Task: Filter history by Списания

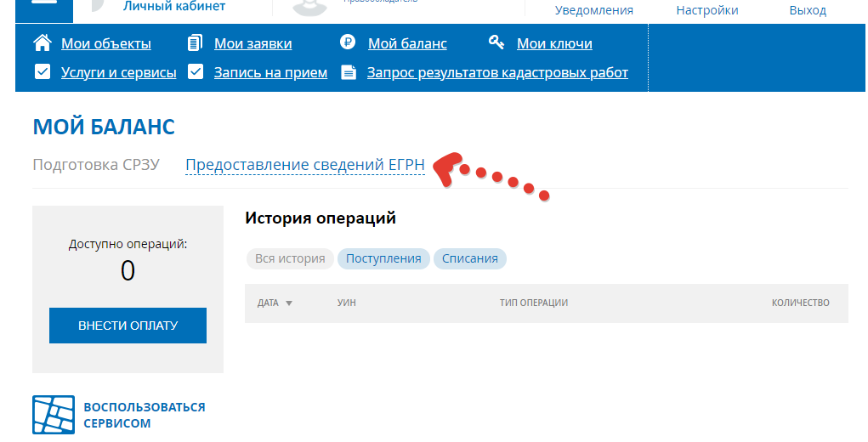Action: [470, 258]
